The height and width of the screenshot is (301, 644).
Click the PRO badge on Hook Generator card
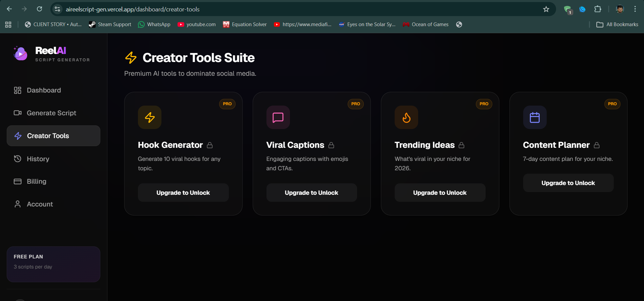pos(227,104)
